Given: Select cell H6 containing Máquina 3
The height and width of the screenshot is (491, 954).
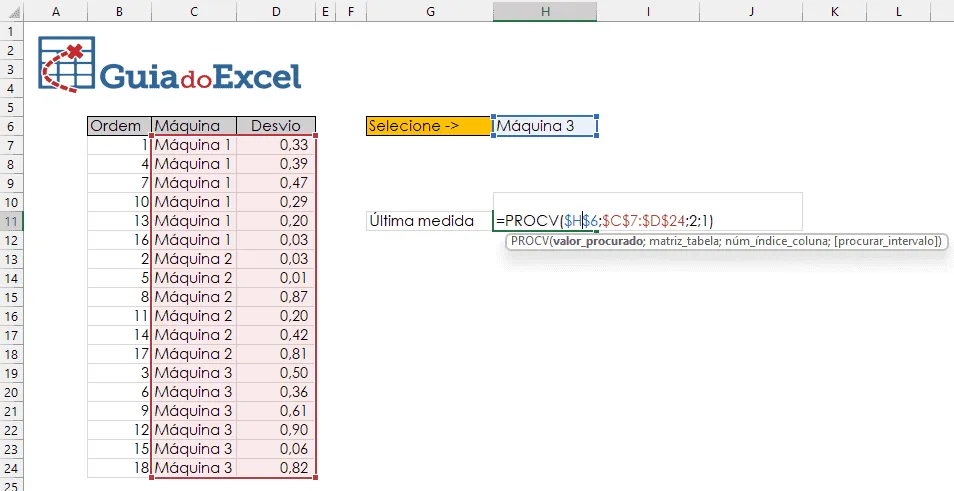Looking at the screenshot, I should point(545,126).
